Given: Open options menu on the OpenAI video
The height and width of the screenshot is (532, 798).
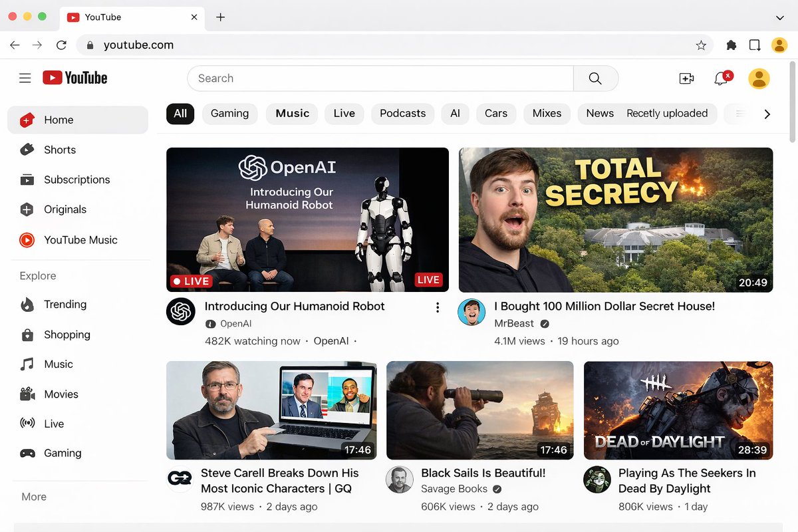Looking at the screenshot, I should coord(437,307).
